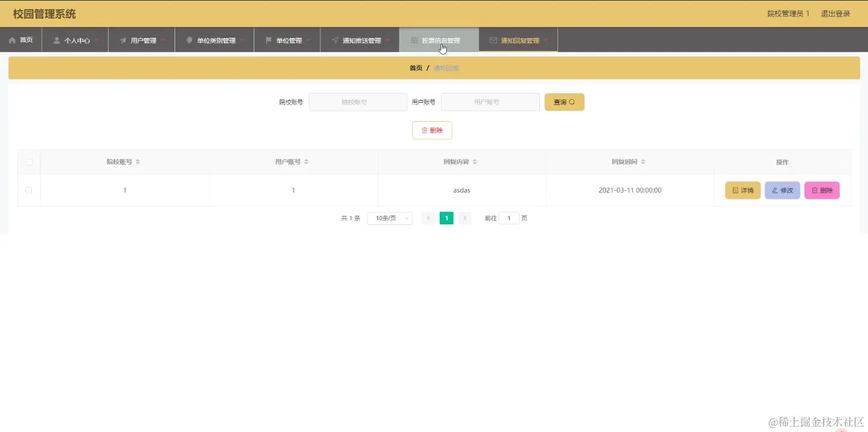The height and width of the screenshot is (432, 868).
Task: Click the bulb icon beside 单位类别管理
Action: 190,40
